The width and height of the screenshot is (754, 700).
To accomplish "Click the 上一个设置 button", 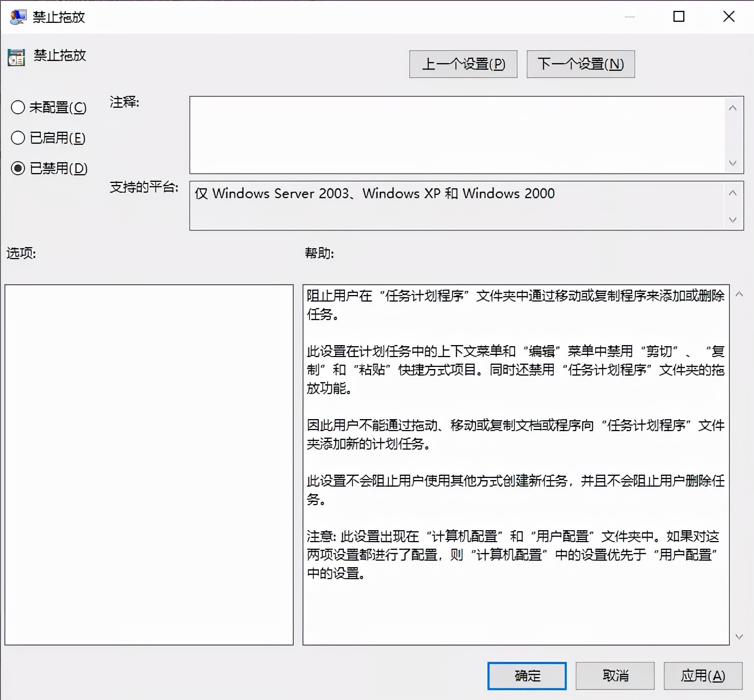I will 463,64.
